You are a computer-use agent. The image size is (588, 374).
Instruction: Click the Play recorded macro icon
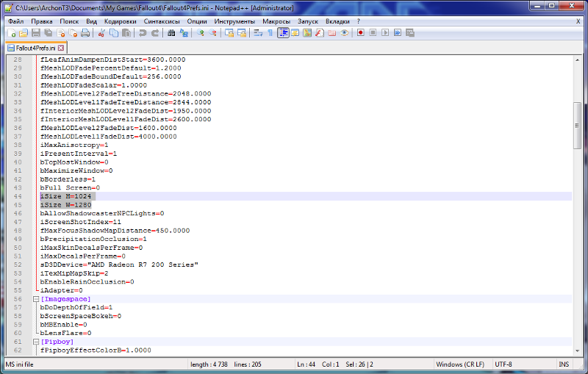click(x=385, y=33)
